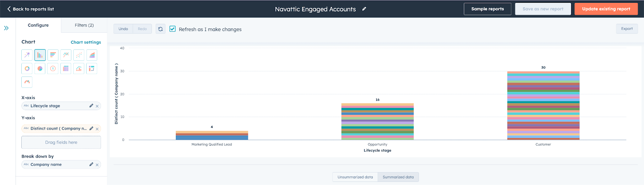
Task: Expand the collapsed left sidebar chevrons
Action: (6, 28)
